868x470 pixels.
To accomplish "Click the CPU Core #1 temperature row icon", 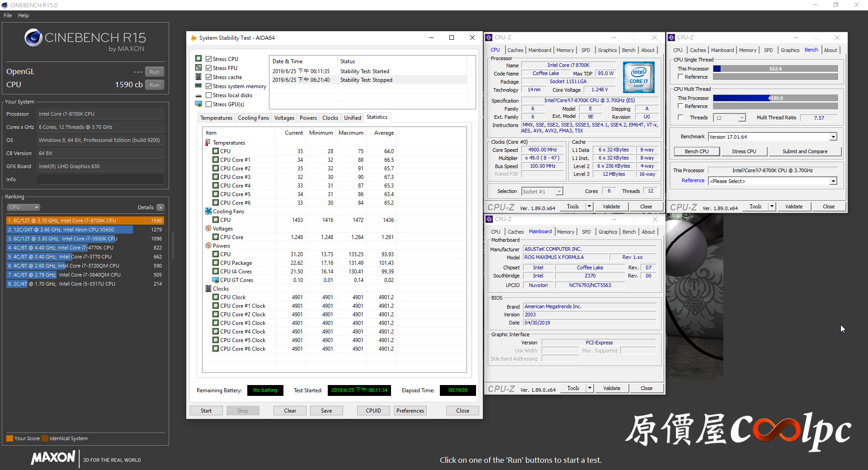I will (216, 160).
